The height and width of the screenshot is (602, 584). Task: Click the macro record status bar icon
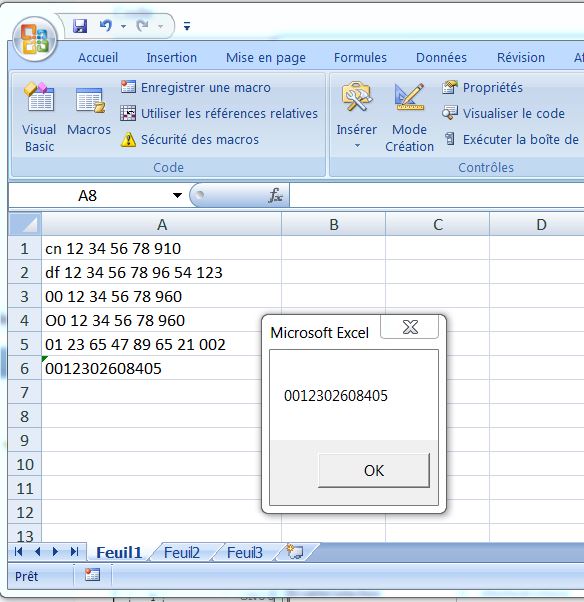pyautogui.click(x=92, y=575)
